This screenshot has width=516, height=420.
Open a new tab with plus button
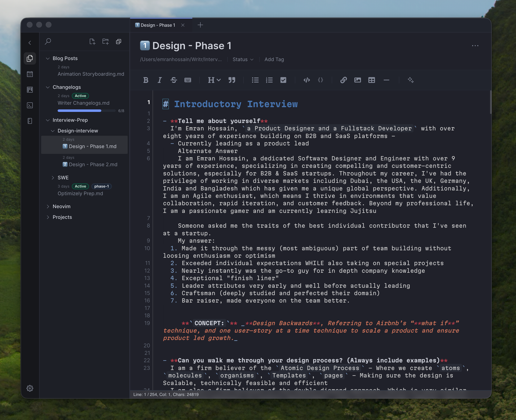pos(200,25)
